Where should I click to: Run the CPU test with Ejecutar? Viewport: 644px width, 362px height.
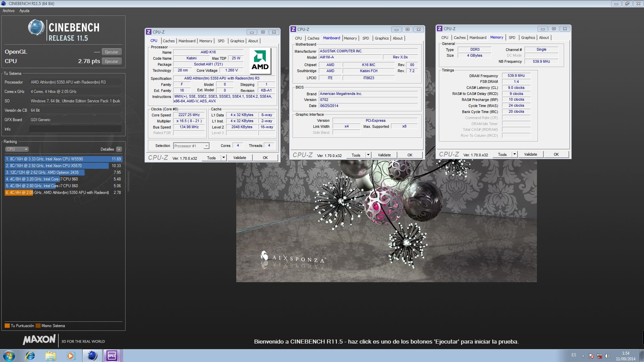point(111,61)
